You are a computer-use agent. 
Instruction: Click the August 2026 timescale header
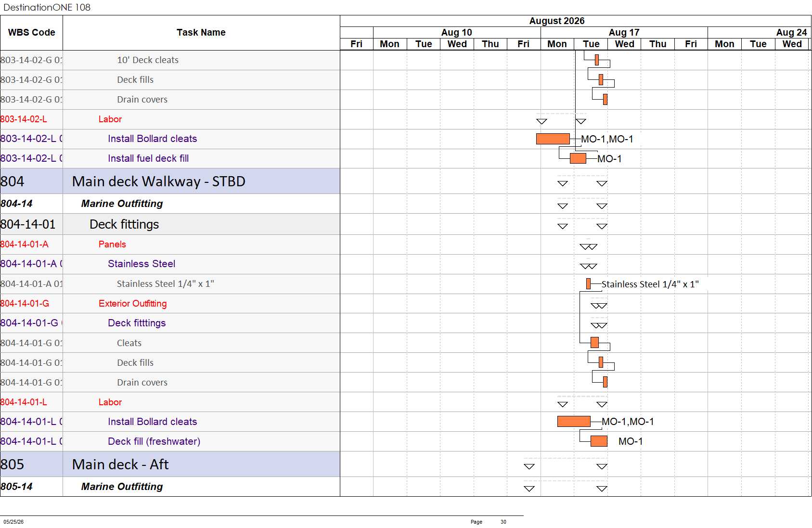tap(557, 21)
